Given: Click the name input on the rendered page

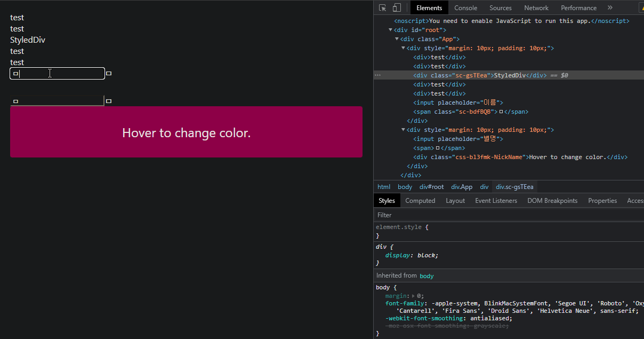Looking at the screenshot, I should tap(57, 73).
